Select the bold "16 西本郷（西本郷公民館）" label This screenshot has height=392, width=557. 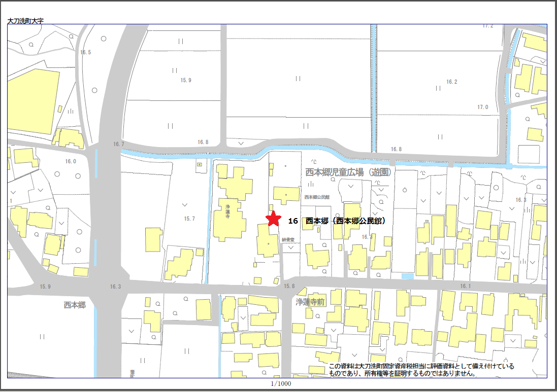click(x=337, y=221)
